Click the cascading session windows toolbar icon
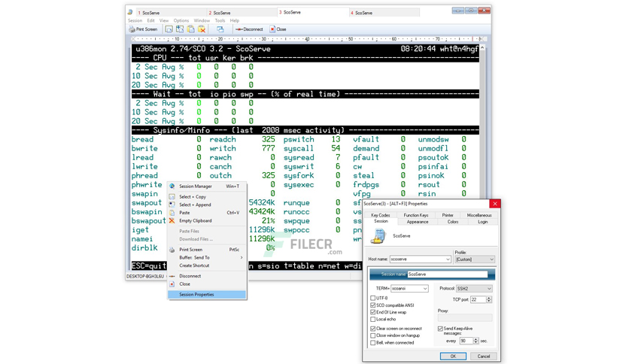Screen dimensions: 629x364 (x=220, y=29)
